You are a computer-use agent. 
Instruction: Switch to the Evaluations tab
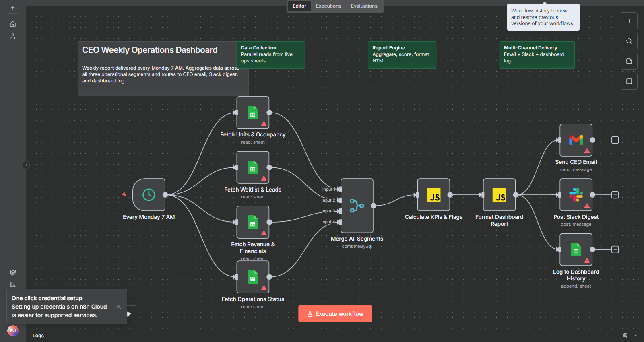coord(364,6)
